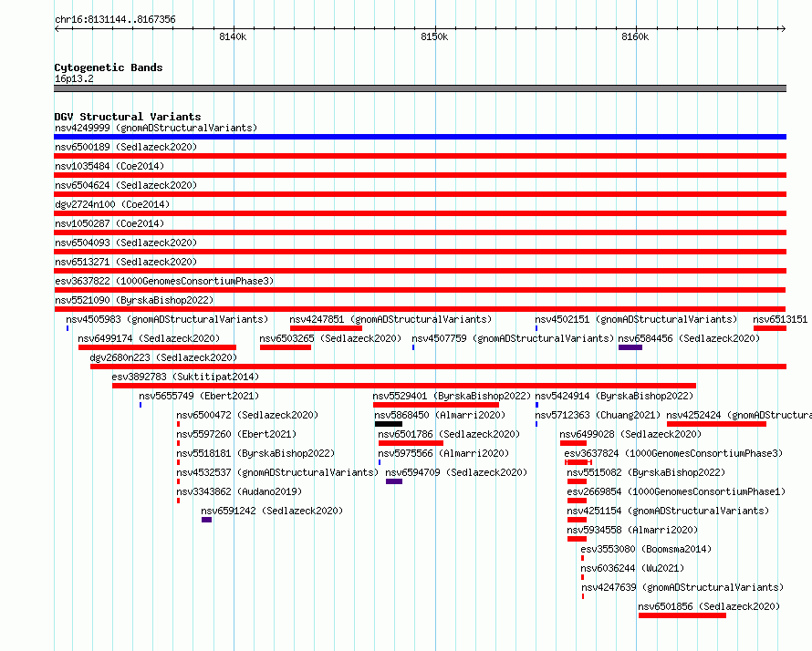Click black bar under nsv5868450
Screen dimensions: 812x651
[389, 424]
